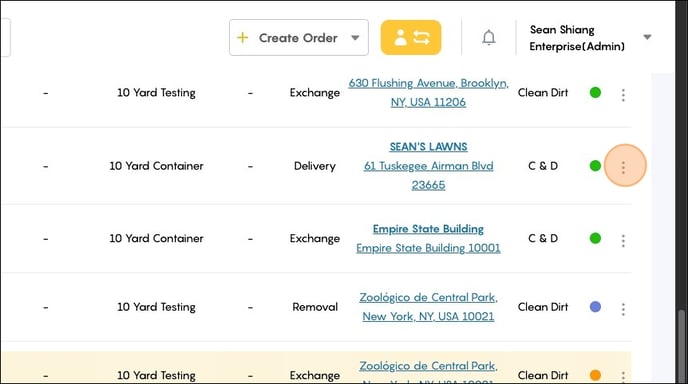
Task: Click Exchange cell in 630 Flushing Avenue row
Action: [315, 93]
